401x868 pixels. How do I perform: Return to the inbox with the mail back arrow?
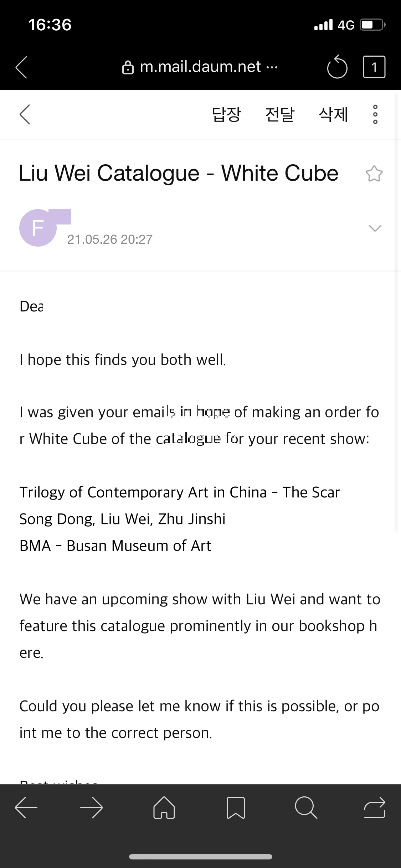click(x=25, y=114)
